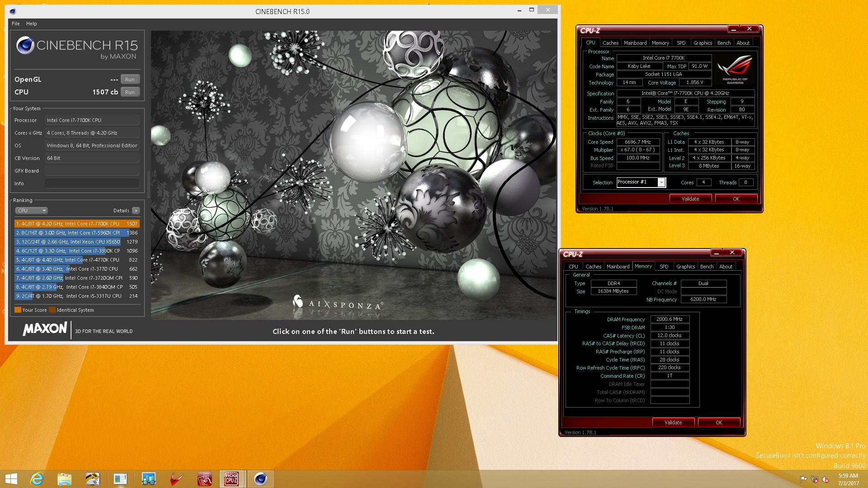Click the Details arrow button in Ranking
This screenshot has width=868, height=488.
click(136, 211)
